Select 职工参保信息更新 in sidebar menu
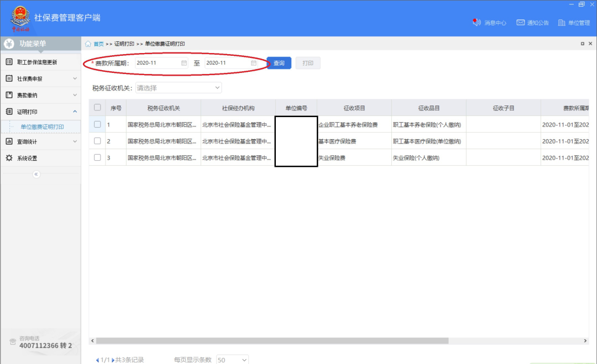The width and height of the screenshot is (597, 364). pyautogui.click(x=37, y=62)
